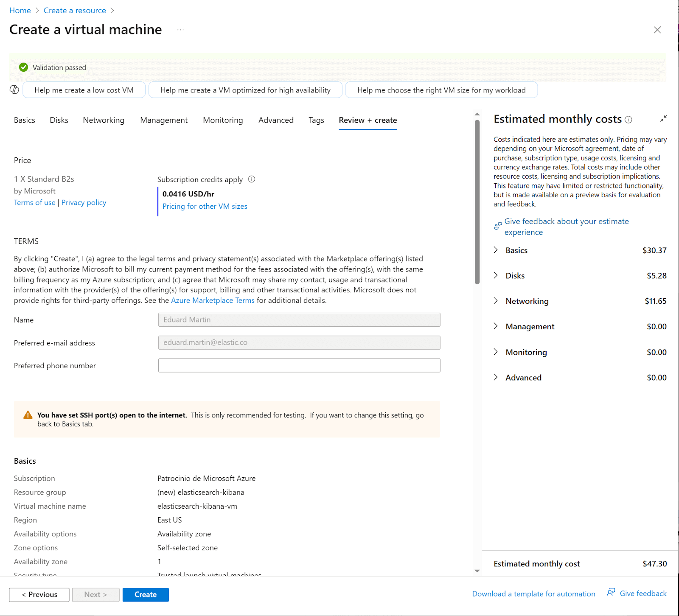Click the Give feedback icon at bottom right
This screenshot has width=679, height=616.
click(x=611, y=592)
